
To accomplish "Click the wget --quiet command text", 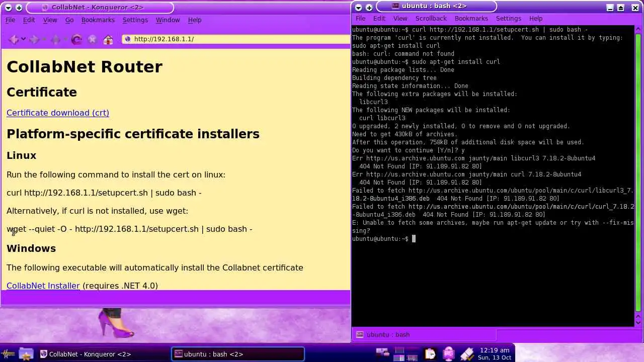I will [x=129, y=229].
